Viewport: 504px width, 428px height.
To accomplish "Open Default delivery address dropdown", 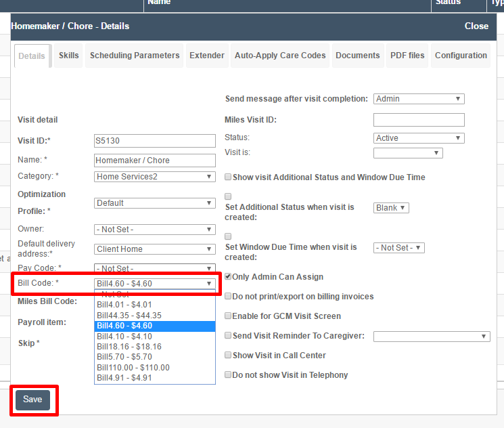I will [x=155, y=249].
